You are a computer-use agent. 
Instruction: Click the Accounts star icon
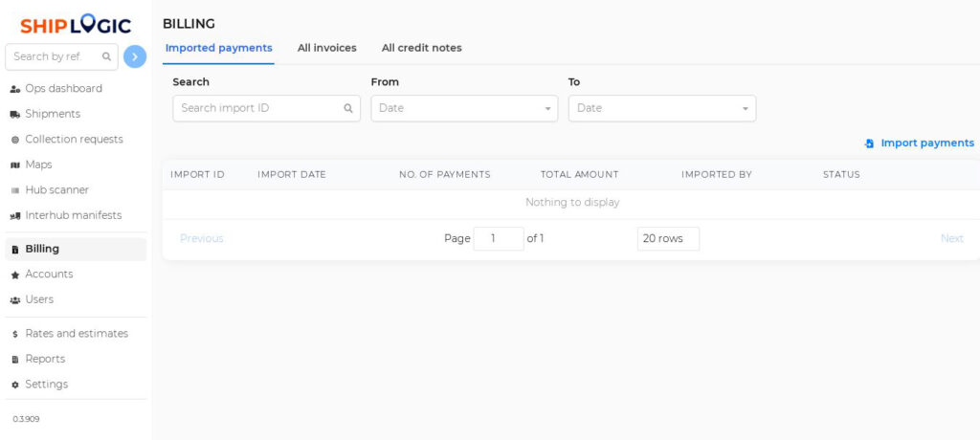[15, 275]
